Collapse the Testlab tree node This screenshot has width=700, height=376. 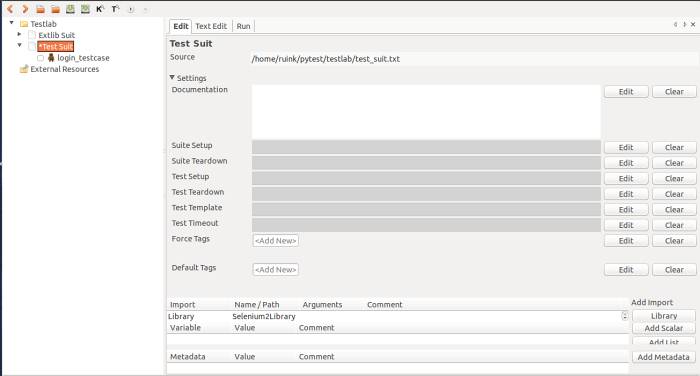12,22
